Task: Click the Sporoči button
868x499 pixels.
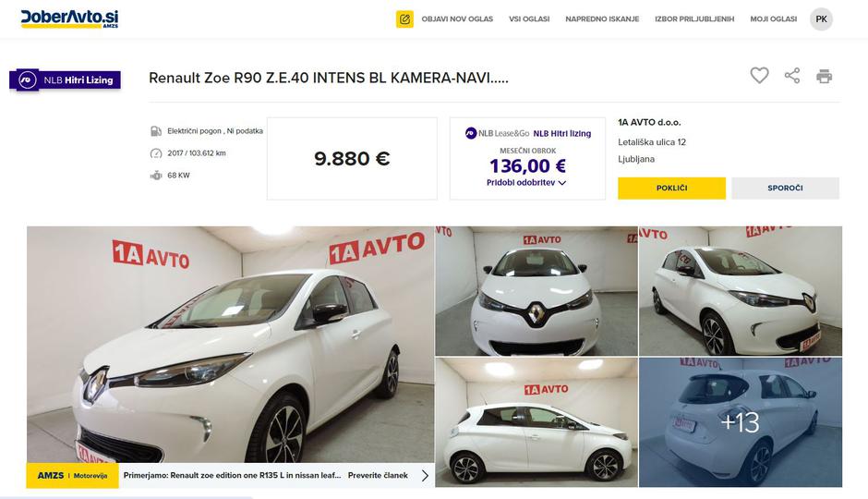Action: point(785,189)
